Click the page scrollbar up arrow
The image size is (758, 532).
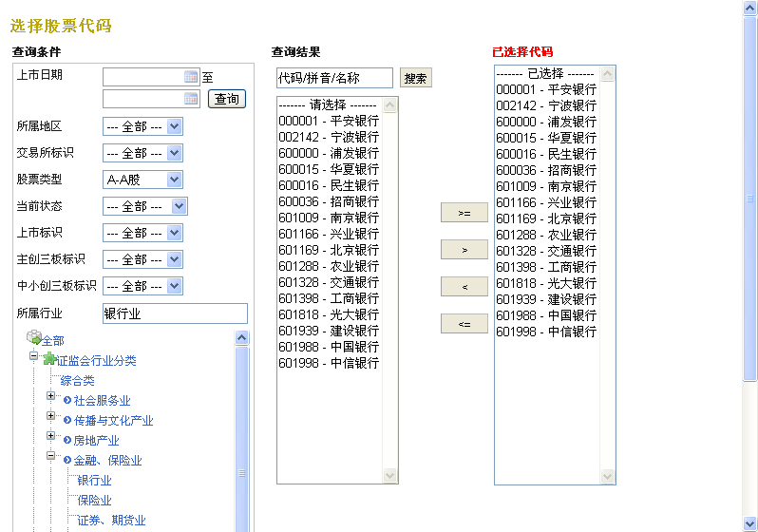(749, 9)
